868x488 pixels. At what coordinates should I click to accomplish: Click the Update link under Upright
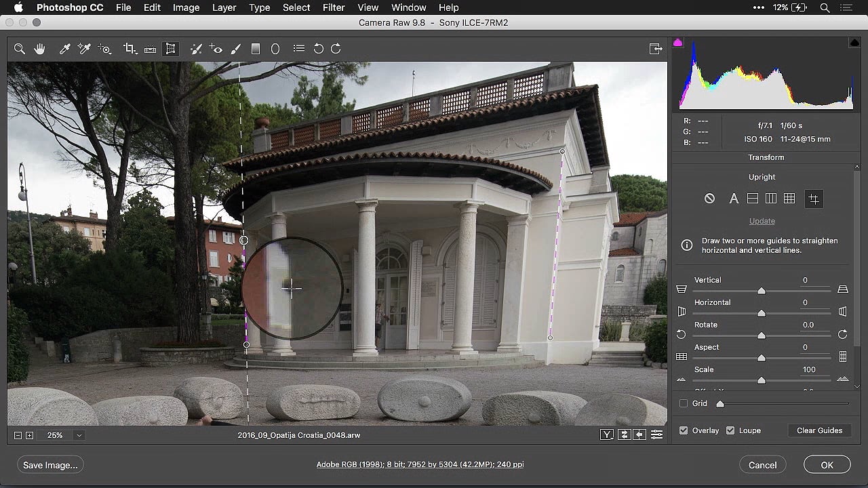click(762, 221)
